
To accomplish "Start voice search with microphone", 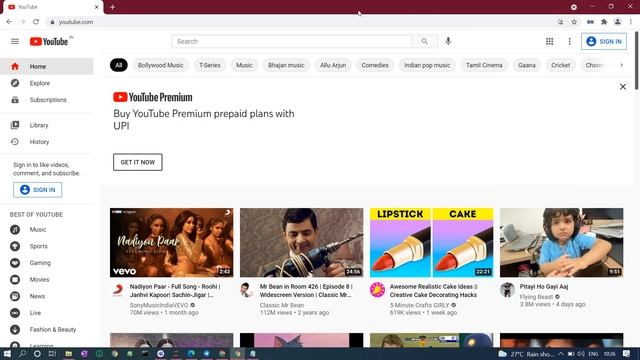I will (448, 41).
